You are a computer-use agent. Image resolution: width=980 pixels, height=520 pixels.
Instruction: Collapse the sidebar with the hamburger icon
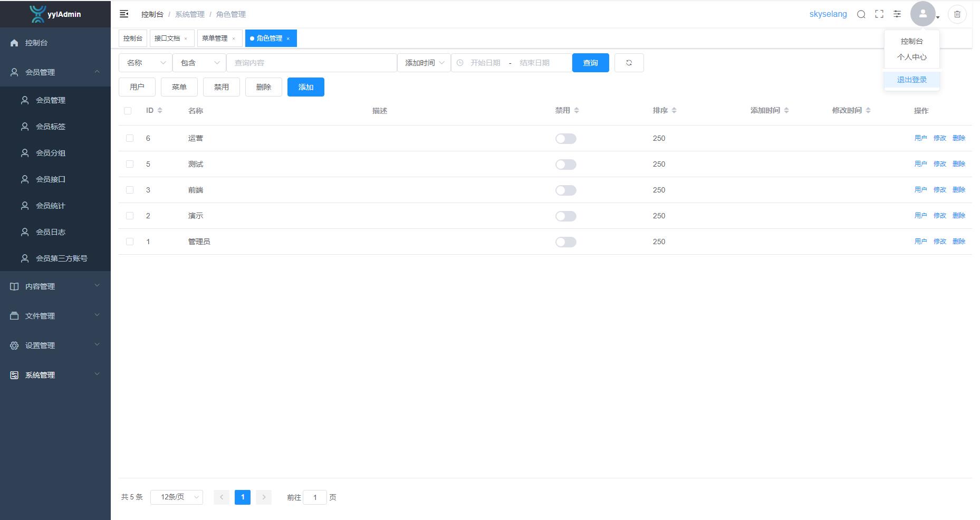124,14
